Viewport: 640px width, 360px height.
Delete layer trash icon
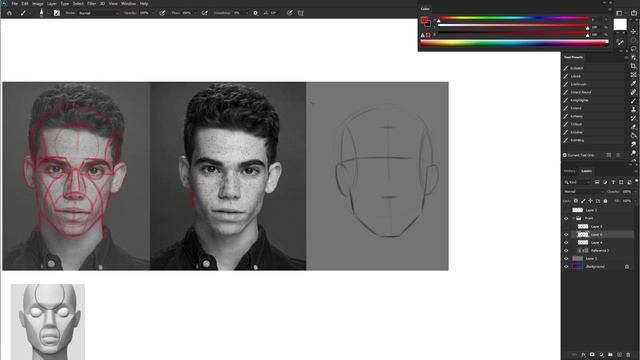(628, 355)
